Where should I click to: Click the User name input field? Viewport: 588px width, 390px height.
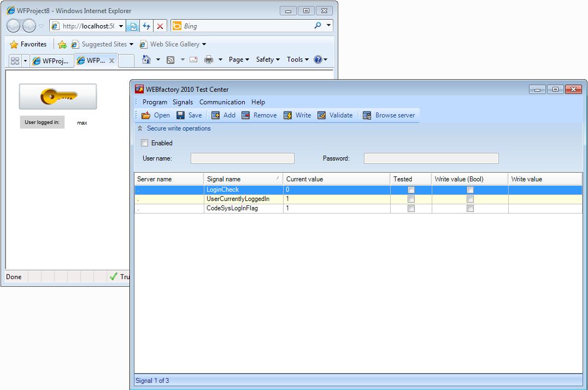pyautogui.click(x=242, y=158)
